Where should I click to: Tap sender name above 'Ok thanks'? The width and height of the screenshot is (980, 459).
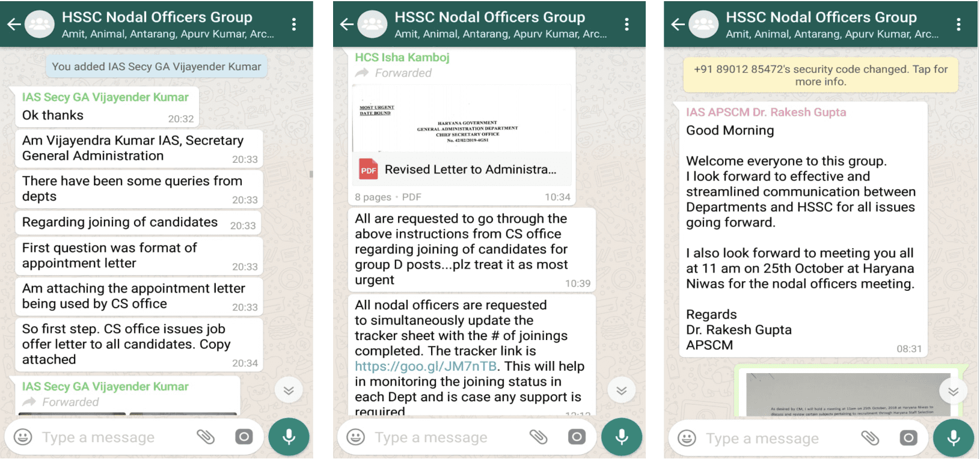[x=105, y=97]
